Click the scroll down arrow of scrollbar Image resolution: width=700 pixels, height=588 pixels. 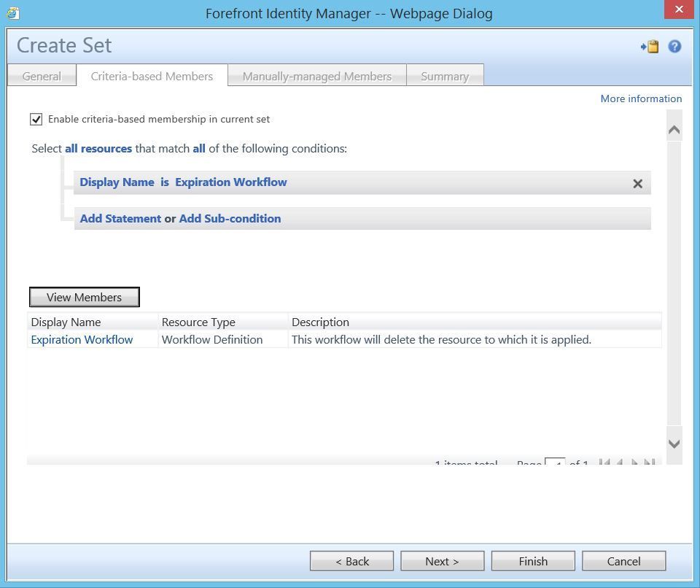(x=674, y=444)
